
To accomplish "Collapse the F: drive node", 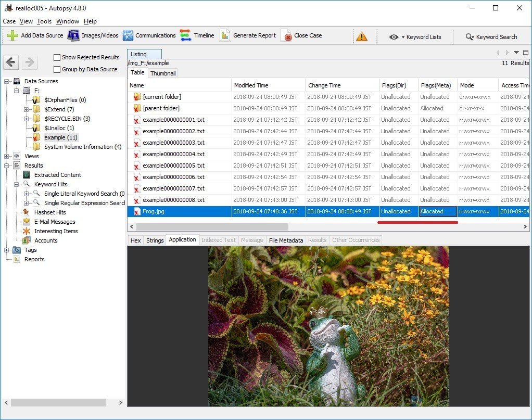I will pyautogui.click(x=16, y=91).
